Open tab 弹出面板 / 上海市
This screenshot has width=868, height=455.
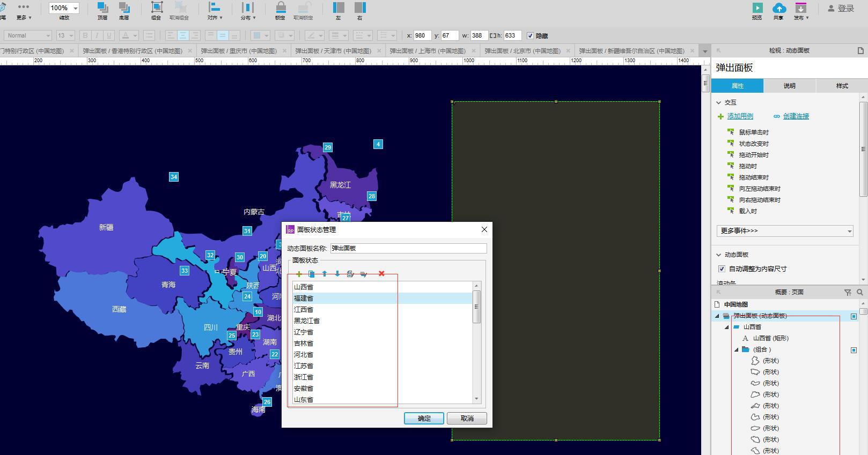tap(427, 51)
